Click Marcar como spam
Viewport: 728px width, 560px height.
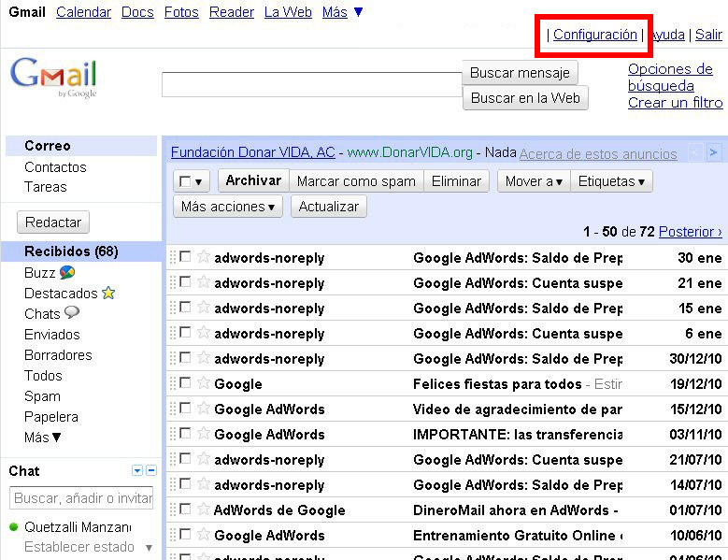click(x=356, y=181)
